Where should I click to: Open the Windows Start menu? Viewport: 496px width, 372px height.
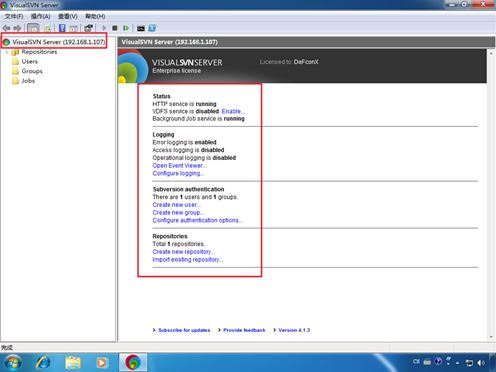click(13, 363)
